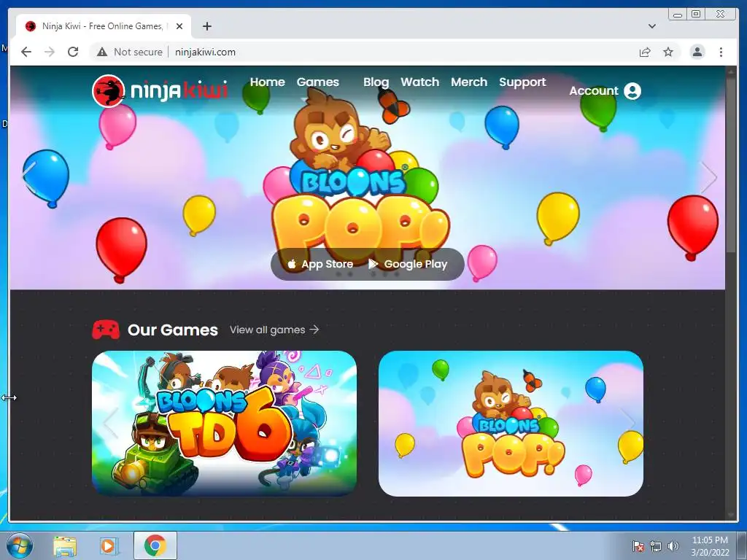Viewport: 747px width, 560px height.
Task: Click the taskbar clock showing 11:05 PM
Action: (710, 545)
